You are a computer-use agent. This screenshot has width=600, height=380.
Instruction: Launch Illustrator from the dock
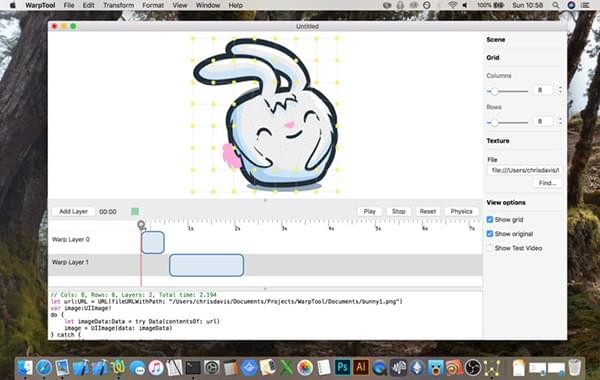360,367
